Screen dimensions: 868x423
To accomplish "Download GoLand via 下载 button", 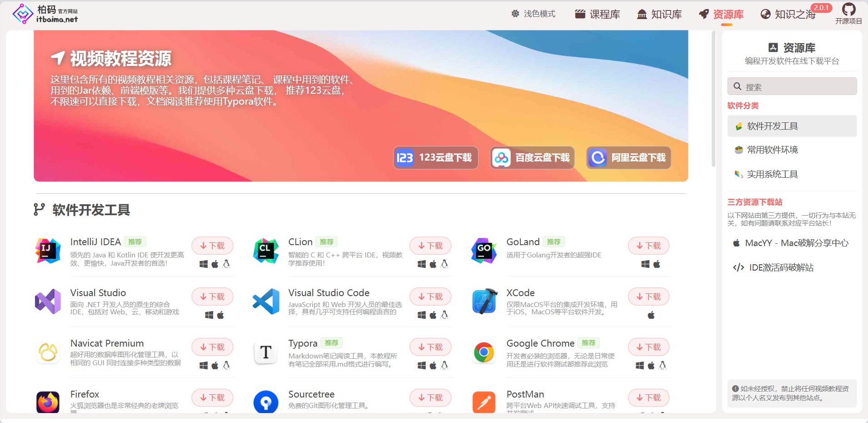I will pyautogui.click(x=649, y=246).
